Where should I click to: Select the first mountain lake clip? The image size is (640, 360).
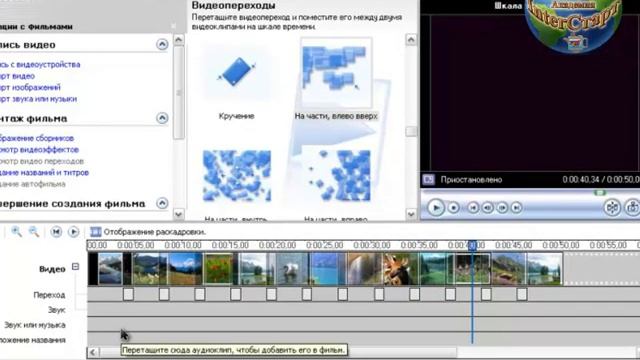click(x=110, y=268)
